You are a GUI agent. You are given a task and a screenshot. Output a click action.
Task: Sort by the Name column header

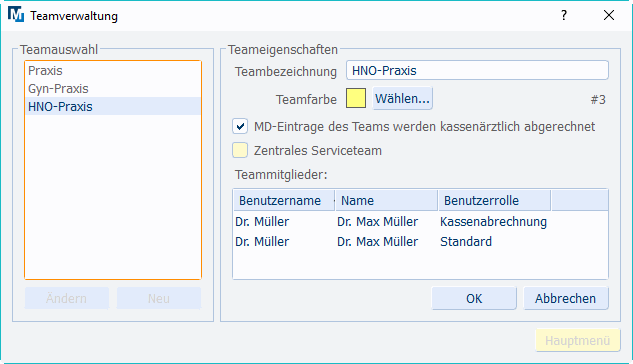click(x=387, y=201)
